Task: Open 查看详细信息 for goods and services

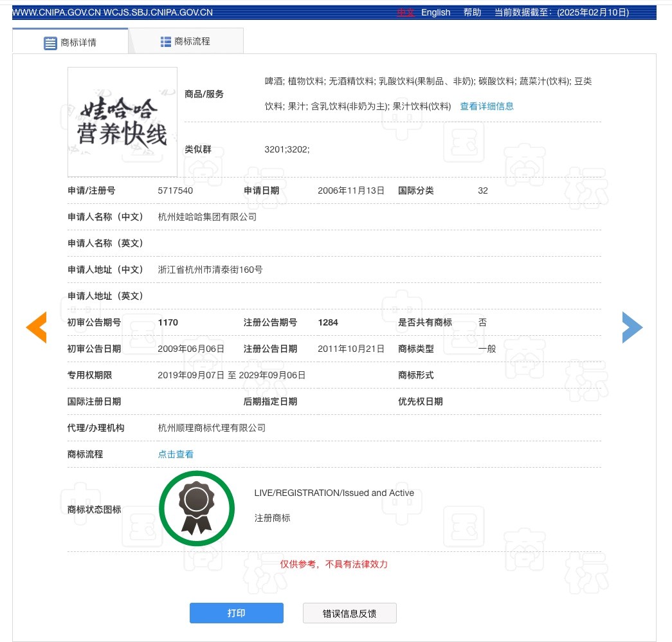Action: click(x=486, y=106)
